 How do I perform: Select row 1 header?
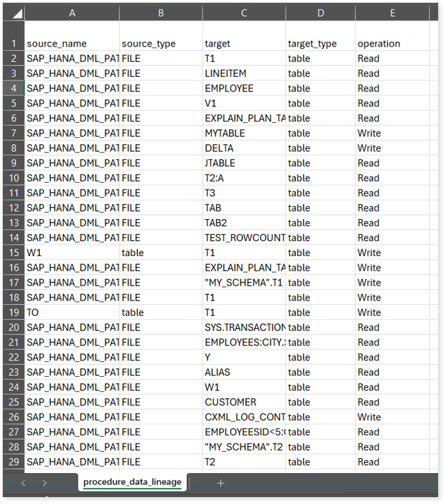click(x=13, y=43)
